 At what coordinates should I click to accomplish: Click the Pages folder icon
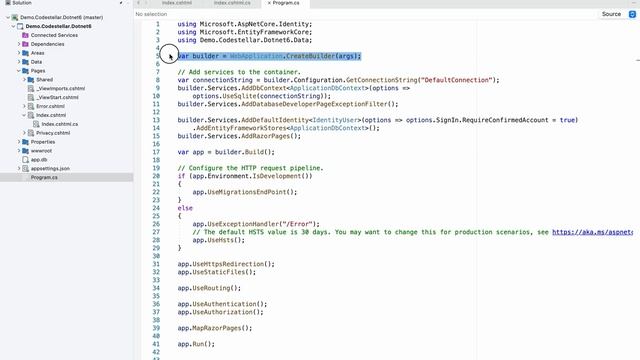pos(25,71)
